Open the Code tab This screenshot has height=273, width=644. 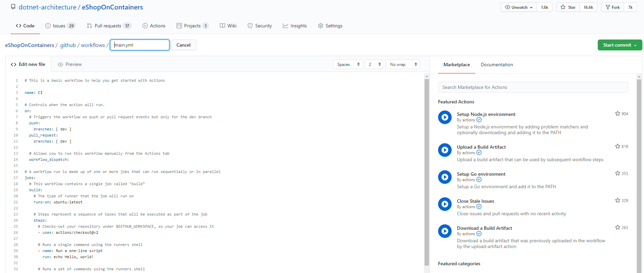[x=25, y=26]
